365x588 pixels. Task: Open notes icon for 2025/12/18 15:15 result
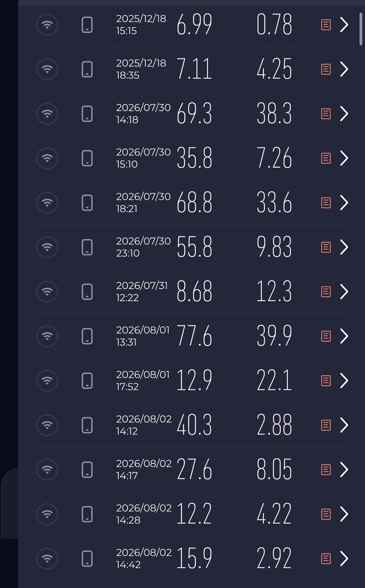tap(326, 25)
